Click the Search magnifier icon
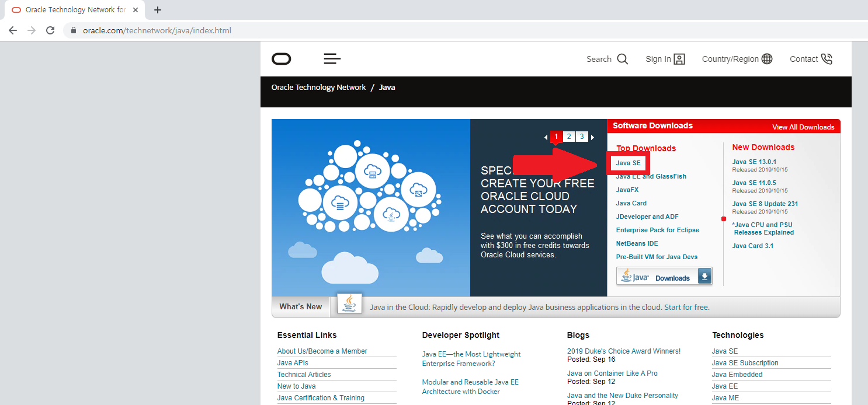 (x=623, y=59)
